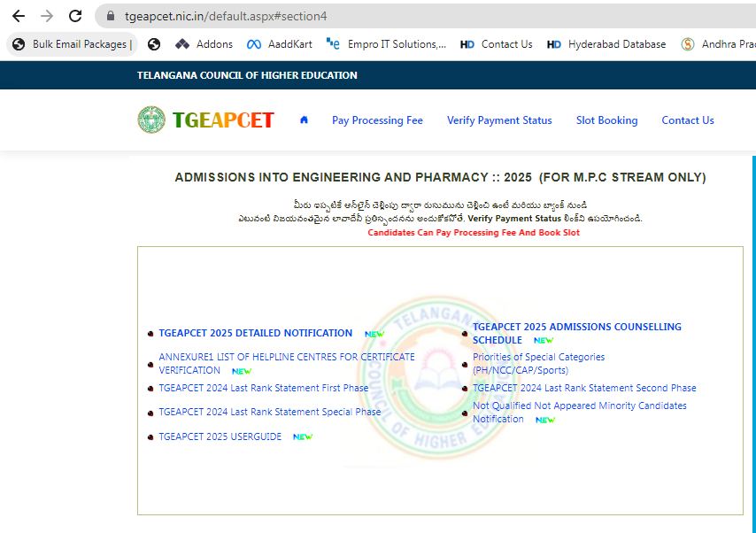
Task: Open TGEAPCET 2024 Last Rank First Phase link
Action: (263, 388)
